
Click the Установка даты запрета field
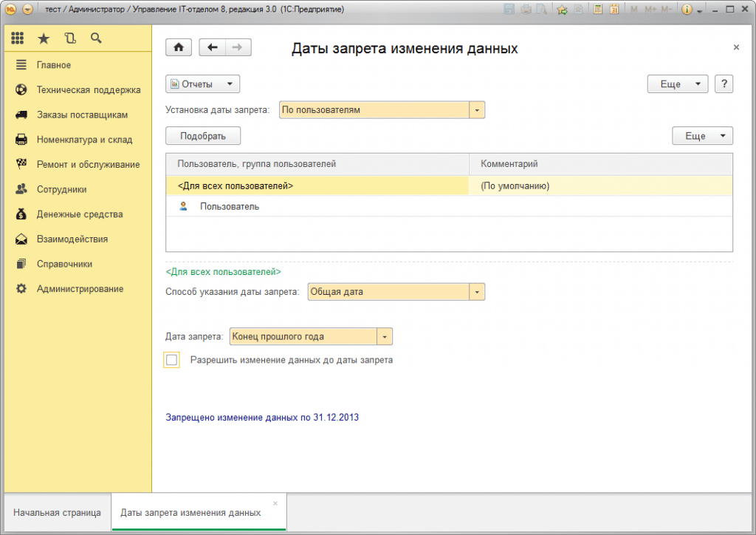pyautogui.click(x=374, y=110)
